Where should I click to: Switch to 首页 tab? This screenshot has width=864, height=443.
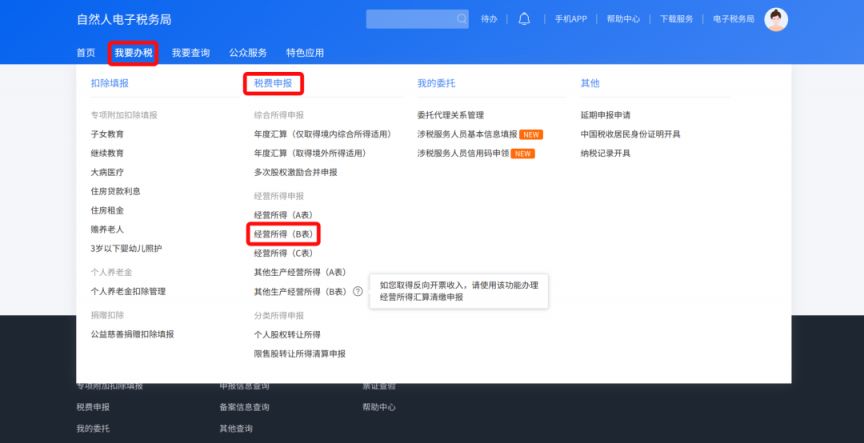[86, 53]
